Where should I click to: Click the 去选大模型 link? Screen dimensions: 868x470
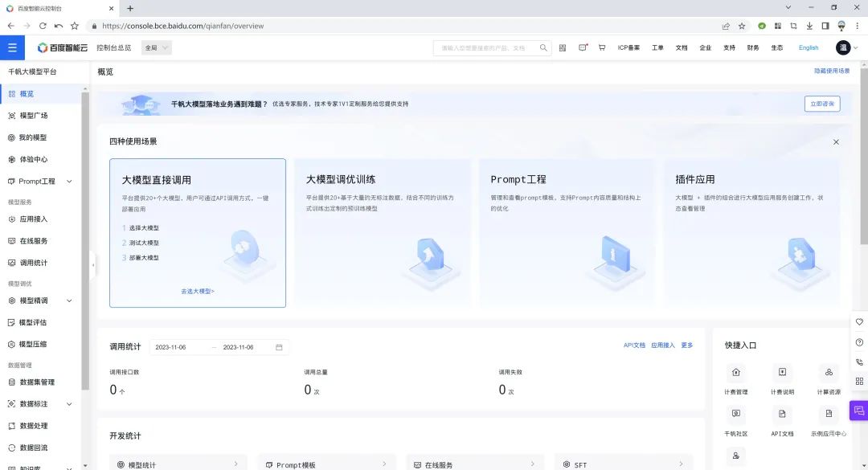(x=198, y=291)
